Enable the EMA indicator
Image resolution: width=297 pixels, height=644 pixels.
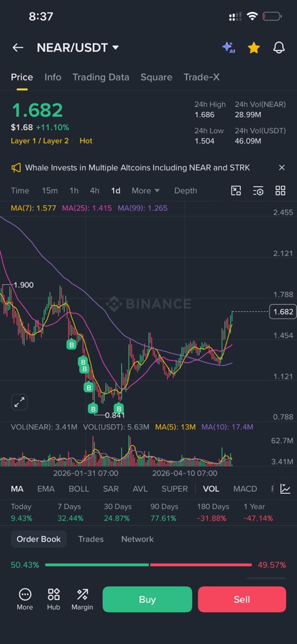[x=46, y=489]
